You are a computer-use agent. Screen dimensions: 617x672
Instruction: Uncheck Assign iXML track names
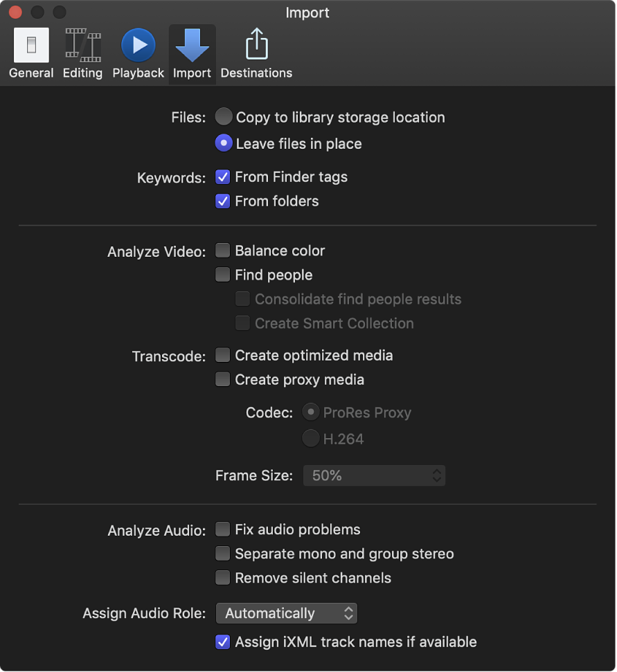(223, 642)
